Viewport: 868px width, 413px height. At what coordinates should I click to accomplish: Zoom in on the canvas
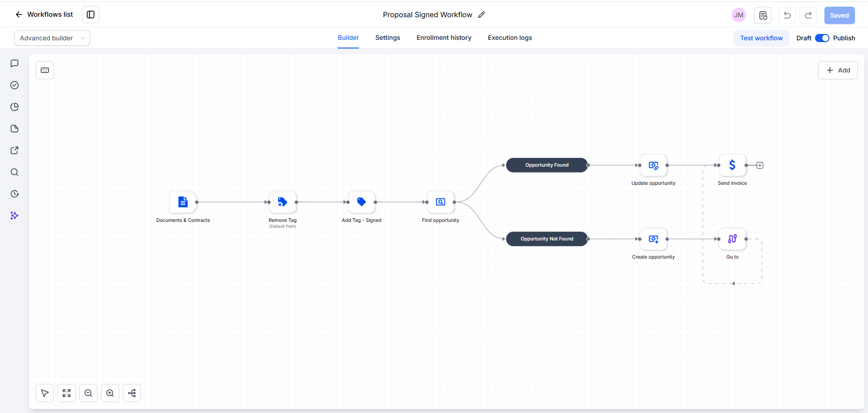coord(110,393)
